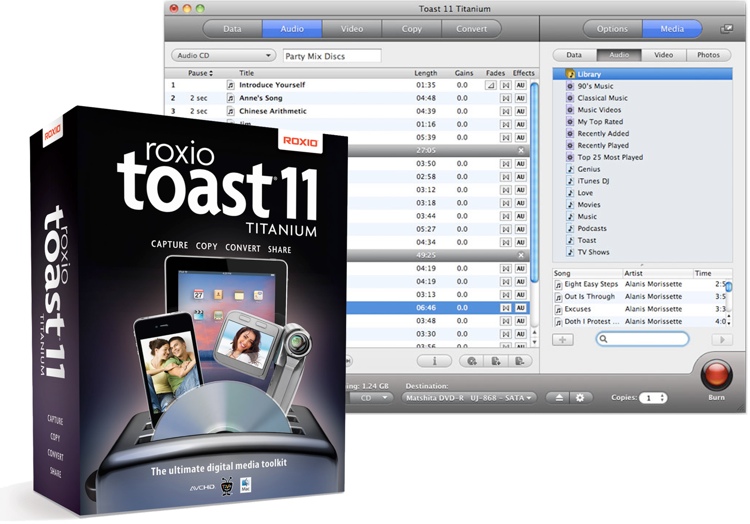Open the track info button
Screen dimensions: 750x524
434,361
